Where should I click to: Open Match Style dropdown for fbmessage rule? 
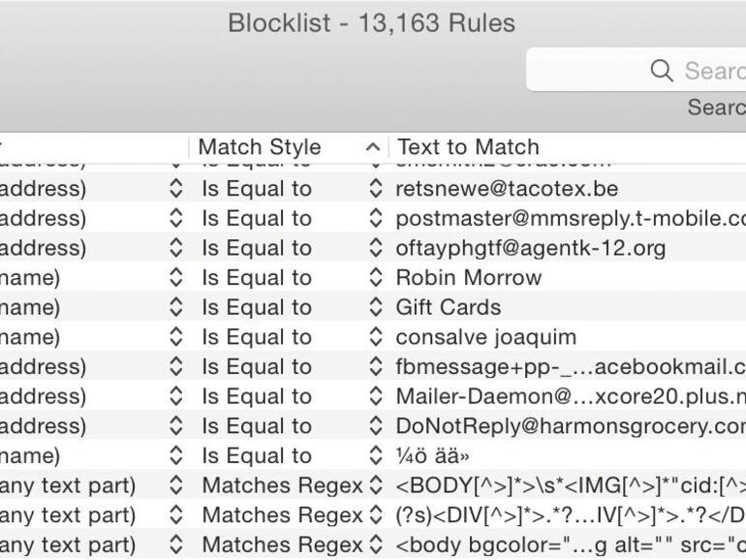point(376,367)
